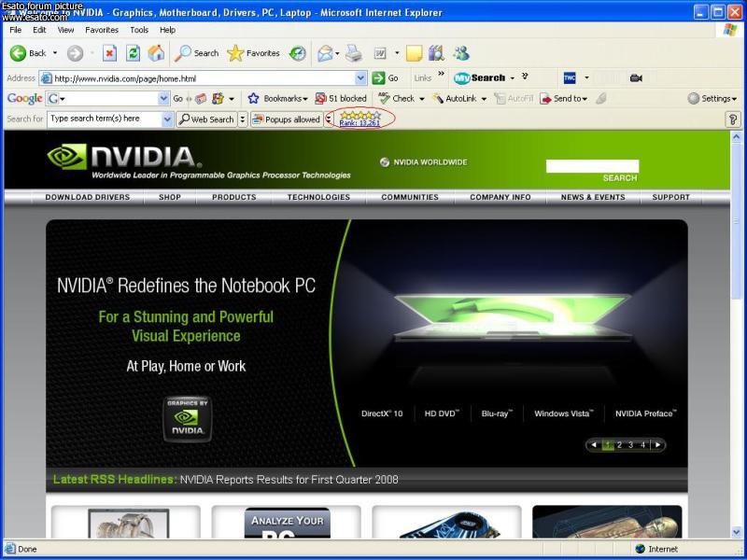Click the Google toolbar Go button

pyautogui.click(x=177, y=99)
